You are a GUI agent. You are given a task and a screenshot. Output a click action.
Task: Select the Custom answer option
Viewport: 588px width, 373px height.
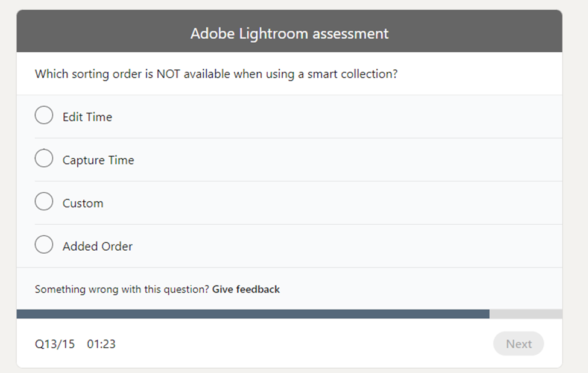pos(43,201)
